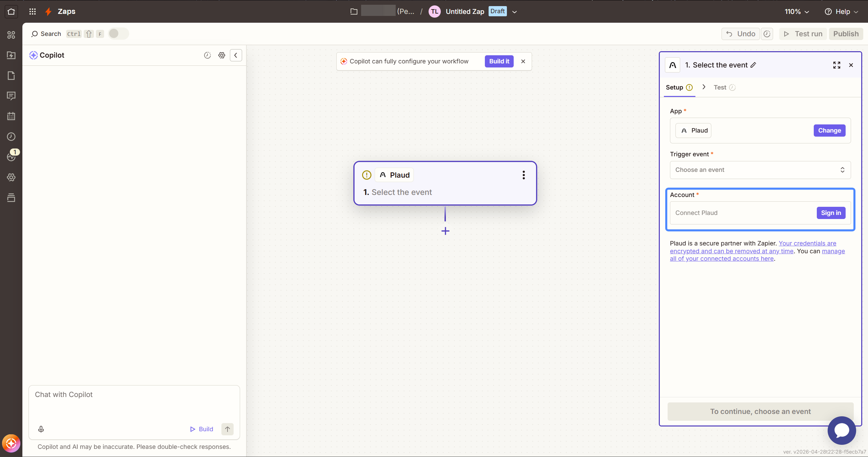Open the dashboard icon in left sidebar

coord(11,35)
